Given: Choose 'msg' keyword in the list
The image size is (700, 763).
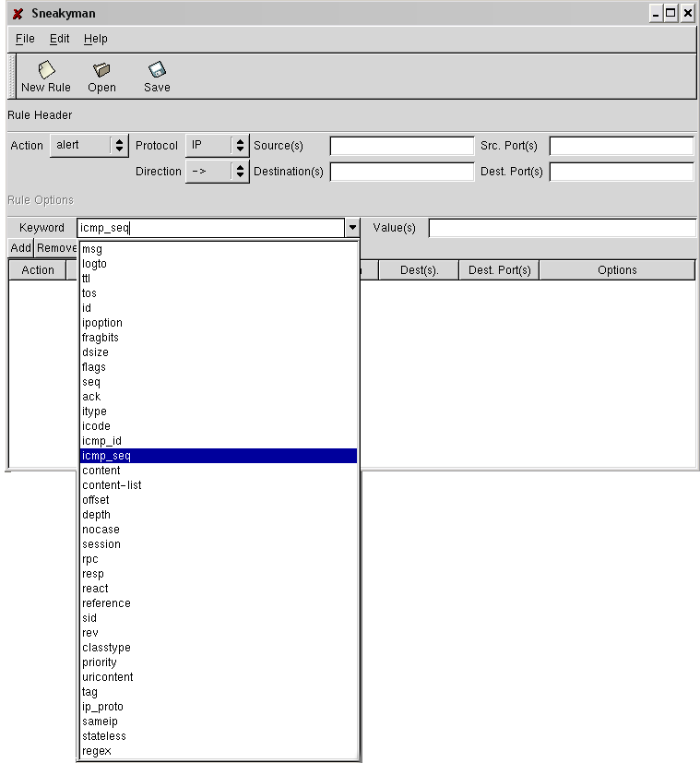Looking at the screenshot, I should [92, 249].
